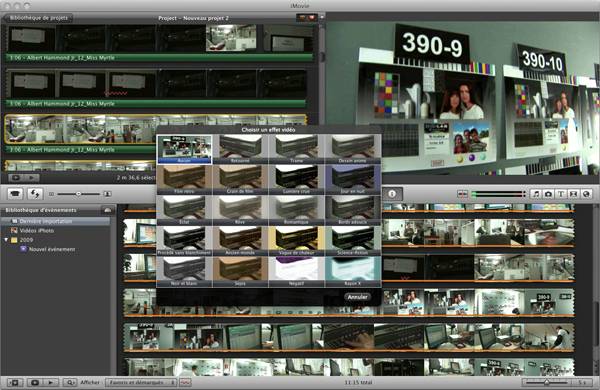Click the 390-9 viewer preview

463,98
